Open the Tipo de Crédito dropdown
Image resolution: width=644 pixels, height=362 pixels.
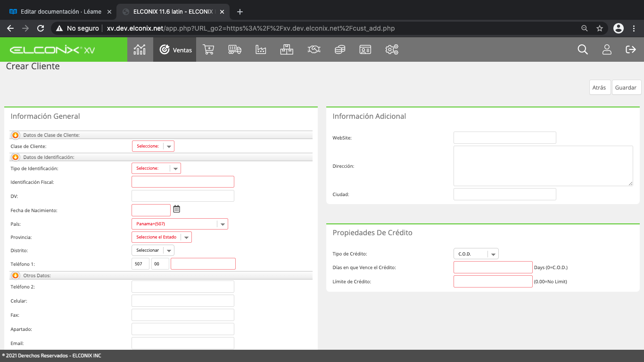click(476, 254)
